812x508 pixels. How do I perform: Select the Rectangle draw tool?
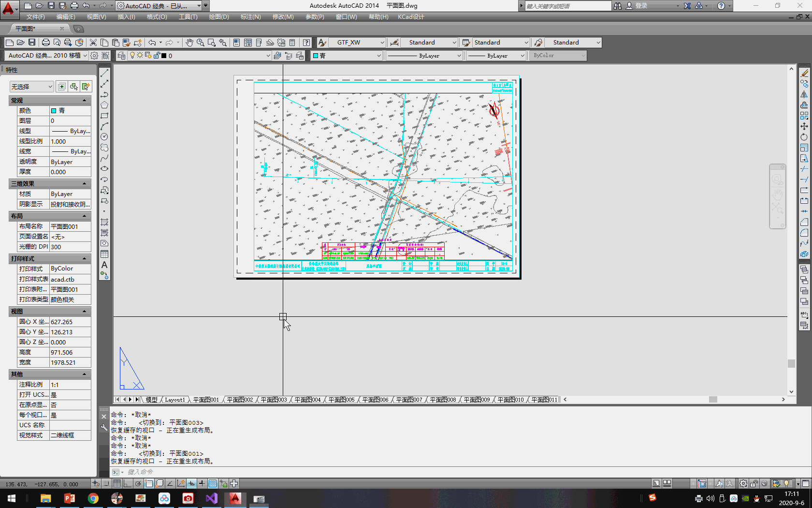[104, 116]
